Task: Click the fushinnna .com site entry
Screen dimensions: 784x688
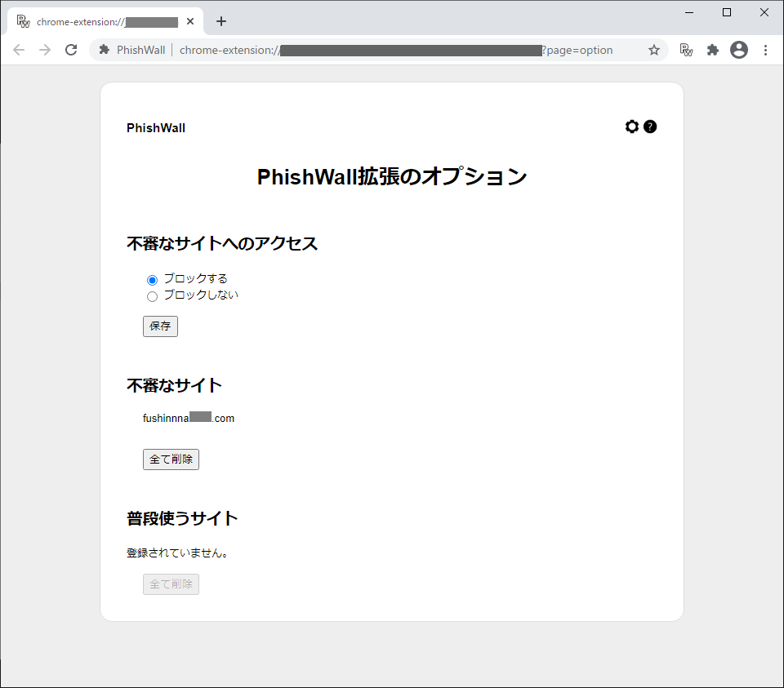Action: [x=189, y=418]
